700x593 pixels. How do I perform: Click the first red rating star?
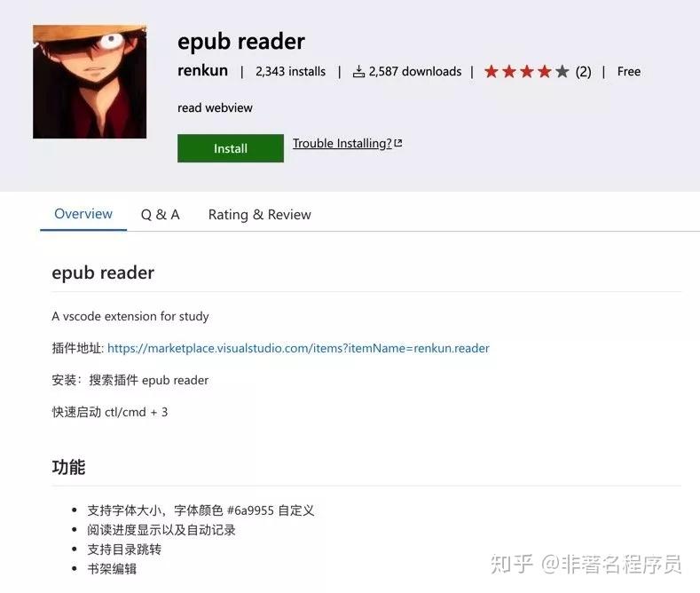[492, 71]
